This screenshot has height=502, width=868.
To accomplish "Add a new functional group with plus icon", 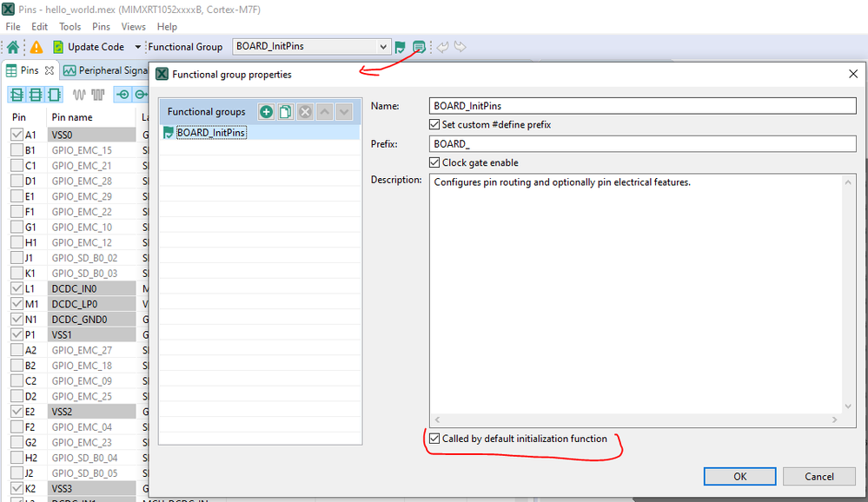I will 266,112.
